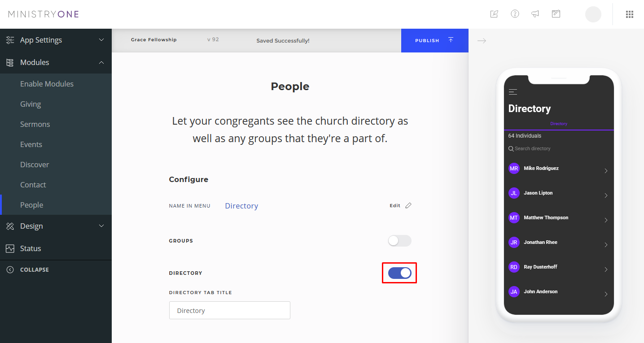Click Grace Fellowship church name

pos(154,40)
